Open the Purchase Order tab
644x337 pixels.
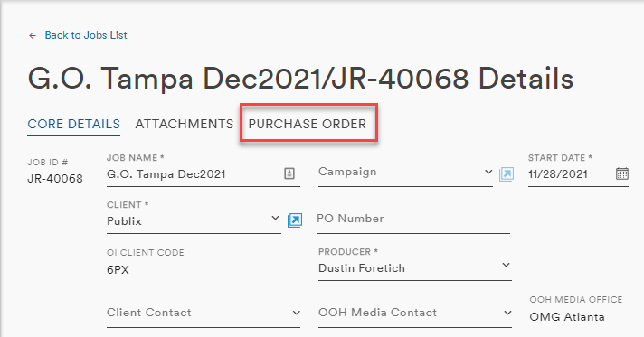(308, 124)
